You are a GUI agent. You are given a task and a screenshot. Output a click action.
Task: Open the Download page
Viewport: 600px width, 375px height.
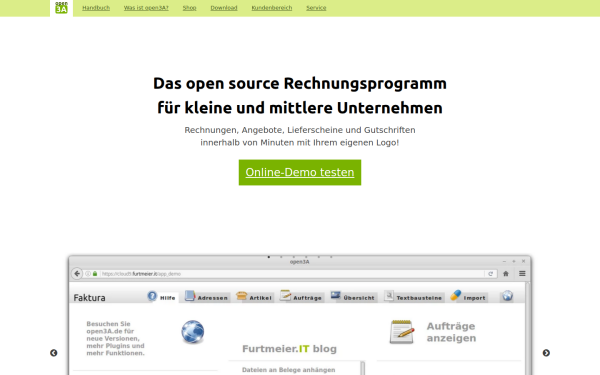[224, 8]
